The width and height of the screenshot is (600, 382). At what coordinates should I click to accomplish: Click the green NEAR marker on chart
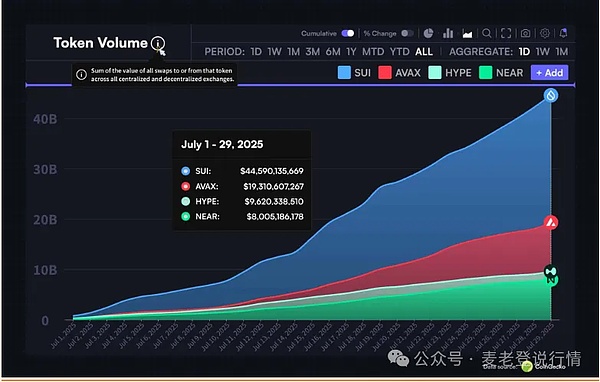551,281
